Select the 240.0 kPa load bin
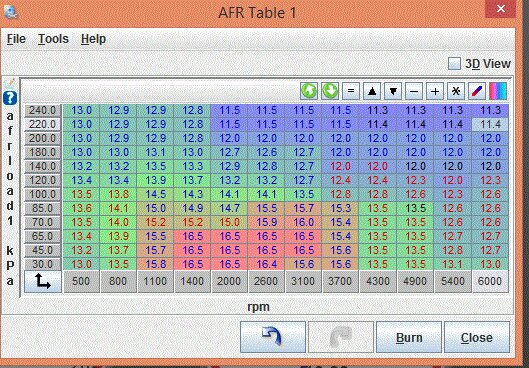 (43, 110)
